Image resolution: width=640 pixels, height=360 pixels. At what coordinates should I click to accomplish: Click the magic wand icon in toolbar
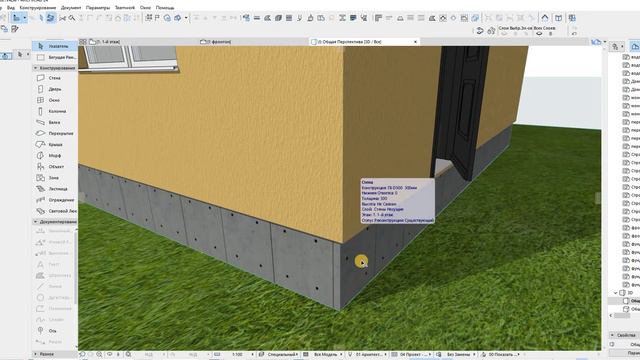click(x=72, y=18)
